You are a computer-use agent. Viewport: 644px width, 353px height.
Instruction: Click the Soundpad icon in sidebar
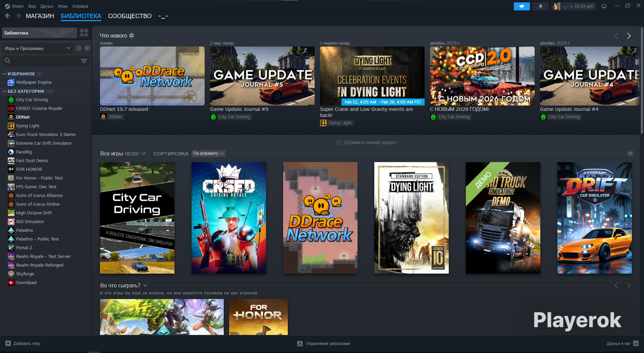pos(11,282)
